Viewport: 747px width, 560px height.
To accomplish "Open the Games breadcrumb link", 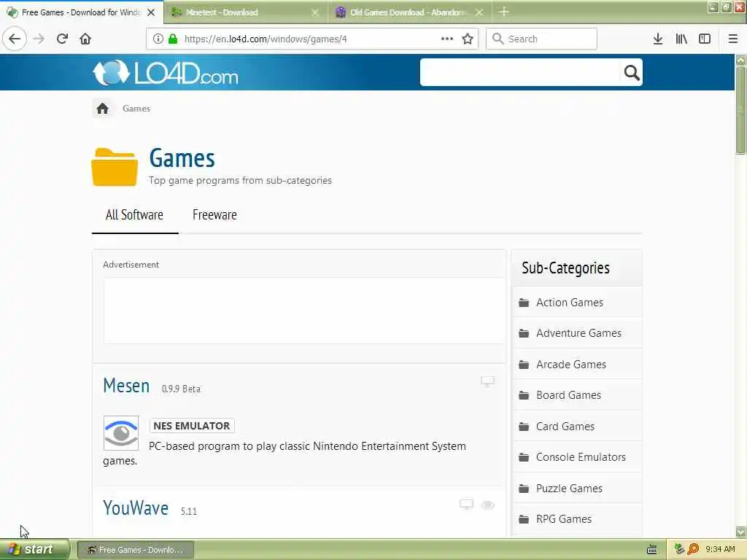I will 136,109.
